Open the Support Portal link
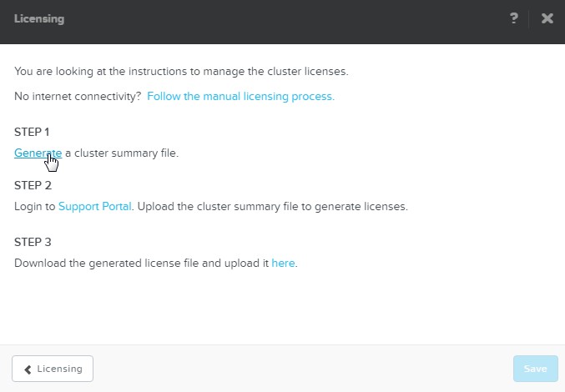The image size is (565, 392). (94, 206)
